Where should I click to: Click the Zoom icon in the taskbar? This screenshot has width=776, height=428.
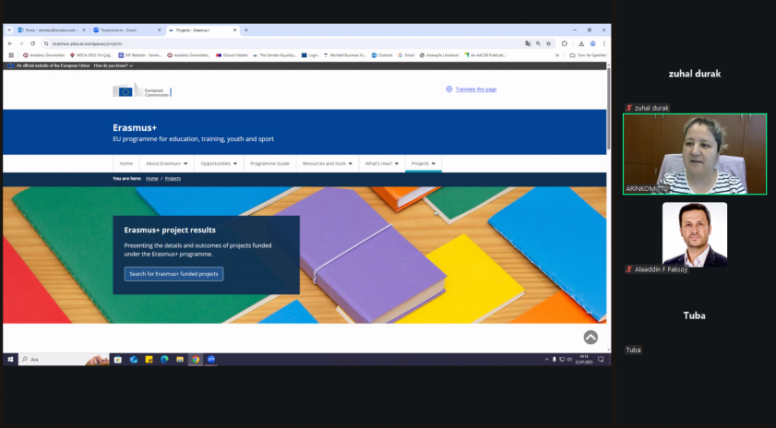click(211, 359)
